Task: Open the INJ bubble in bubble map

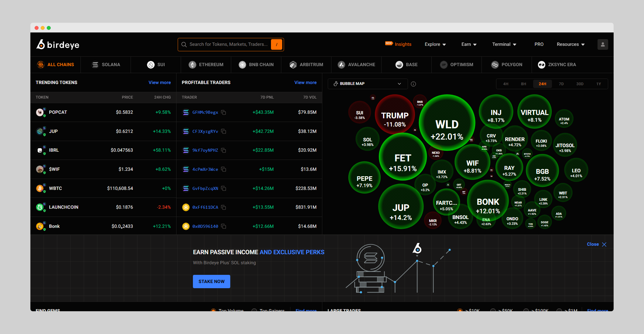Action: point(496,112)
